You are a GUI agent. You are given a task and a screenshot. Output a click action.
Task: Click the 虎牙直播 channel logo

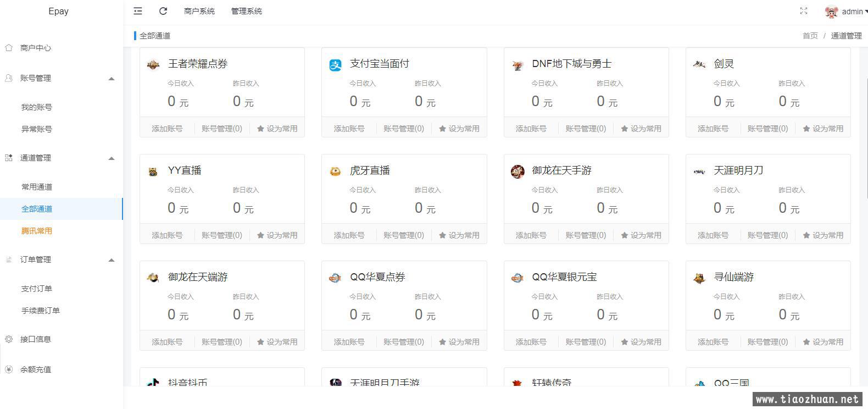335,172
